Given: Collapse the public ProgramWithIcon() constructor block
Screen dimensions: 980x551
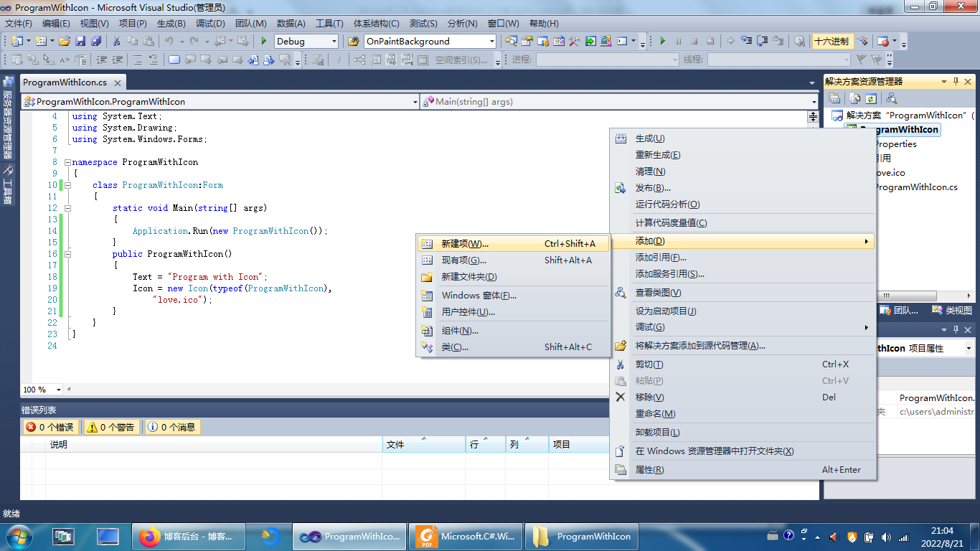Looking at the screenshot, I should (67, 254).
